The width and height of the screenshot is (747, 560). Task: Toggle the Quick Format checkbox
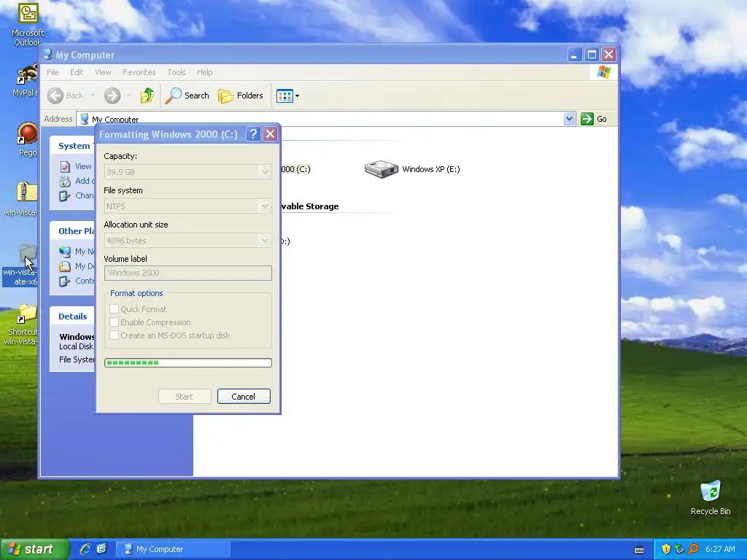(x=115, y=309)
